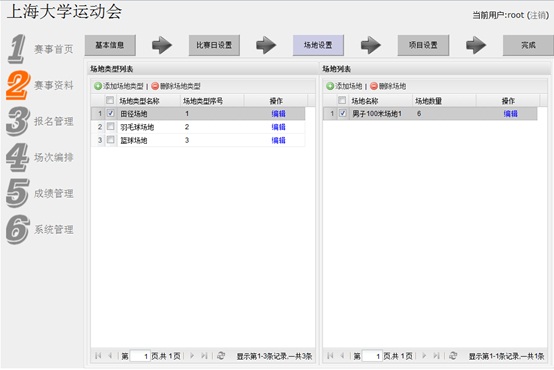
Task: Select the 男子100米场地1 cell text
Action: click(x=377, y=114)
